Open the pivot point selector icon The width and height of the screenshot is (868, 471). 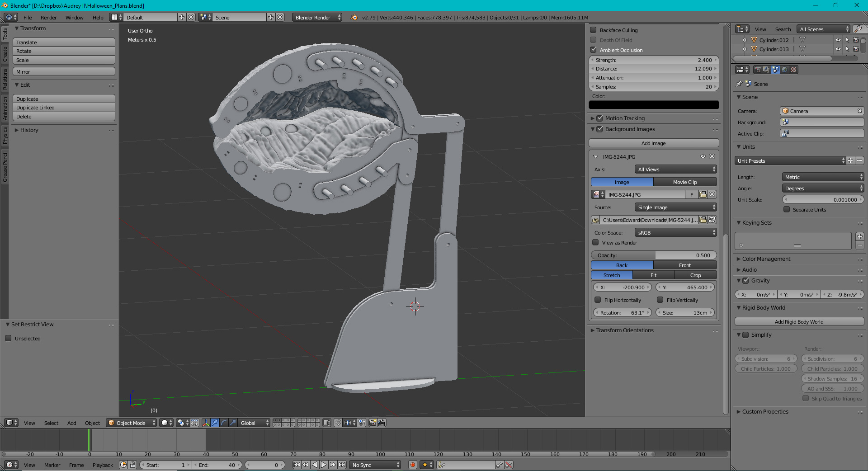tap(182, 423)
